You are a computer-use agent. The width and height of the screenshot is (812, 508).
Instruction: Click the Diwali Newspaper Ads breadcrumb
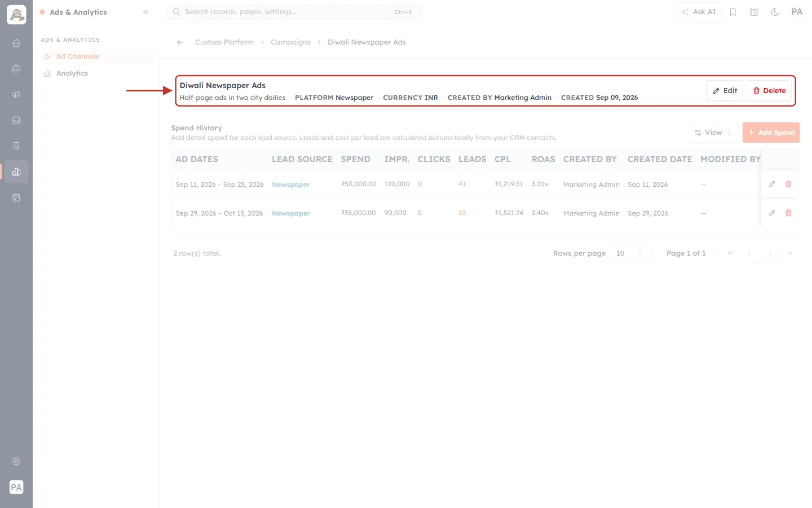(367, 42)
